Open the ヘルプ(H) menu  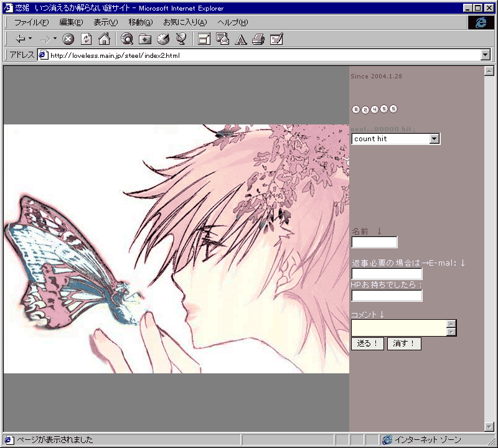coord(232,22)
